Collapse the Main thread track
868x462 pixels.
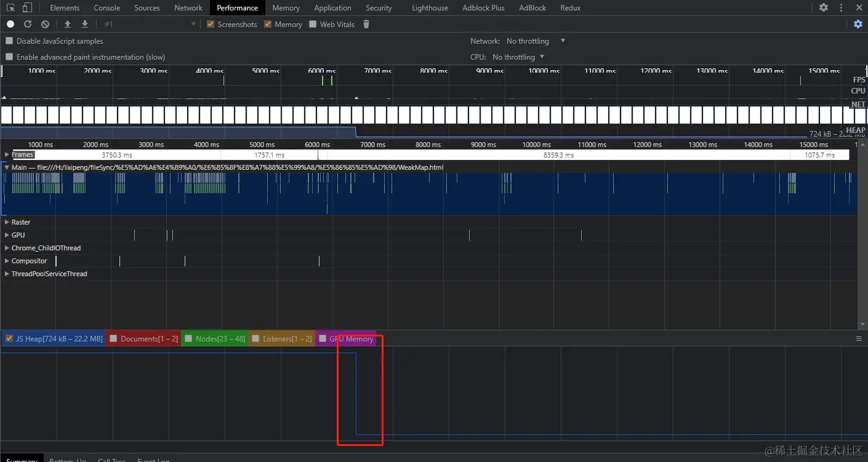tap(7, 167)
